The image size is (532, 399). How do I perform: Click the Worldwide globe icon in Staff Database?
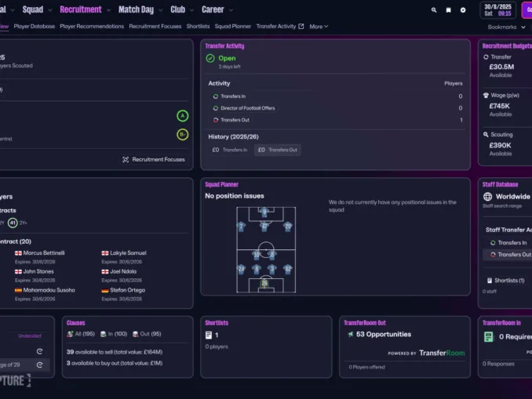coord(487,197)
